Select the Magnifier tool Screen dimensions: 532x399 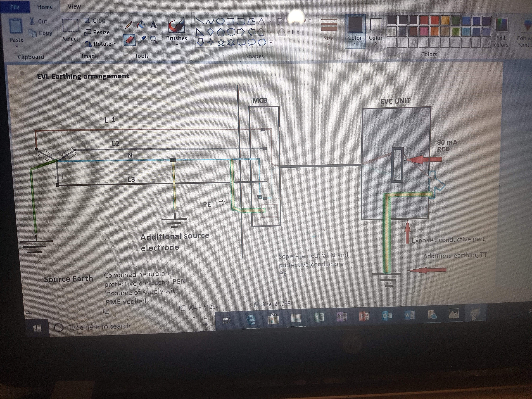[x=154, y=40]
